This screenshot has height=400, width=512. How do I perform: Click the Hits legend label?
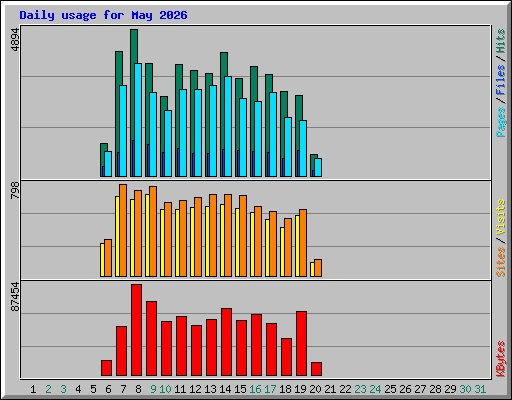(x=500, y=41)
